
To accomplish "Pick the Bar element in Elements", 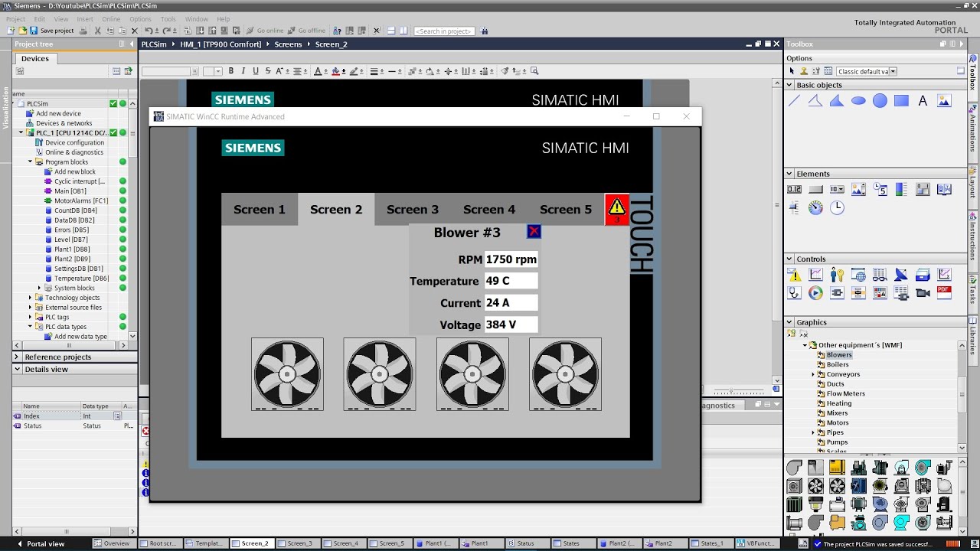I will (901, 189).
